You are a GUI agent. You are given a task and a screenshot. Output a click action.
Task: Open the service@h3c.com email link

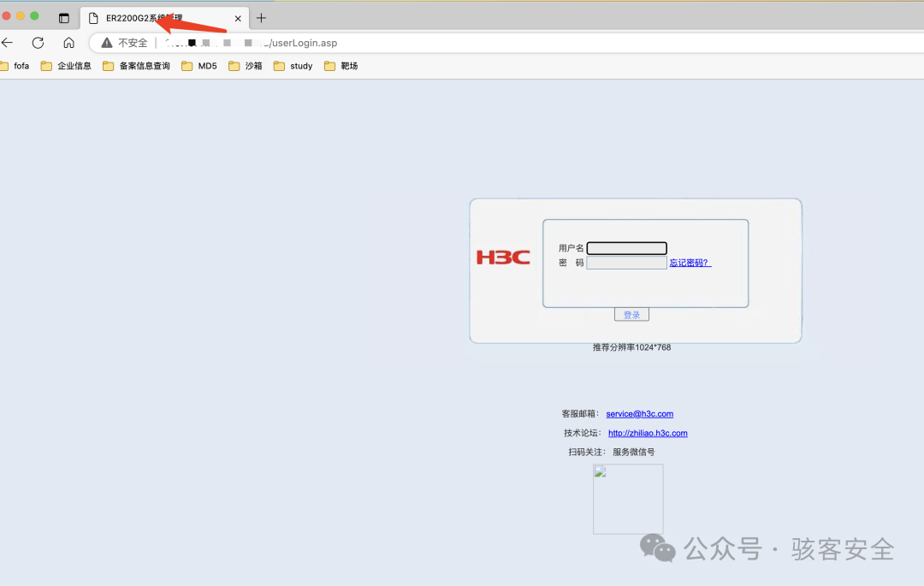[639, 414]
